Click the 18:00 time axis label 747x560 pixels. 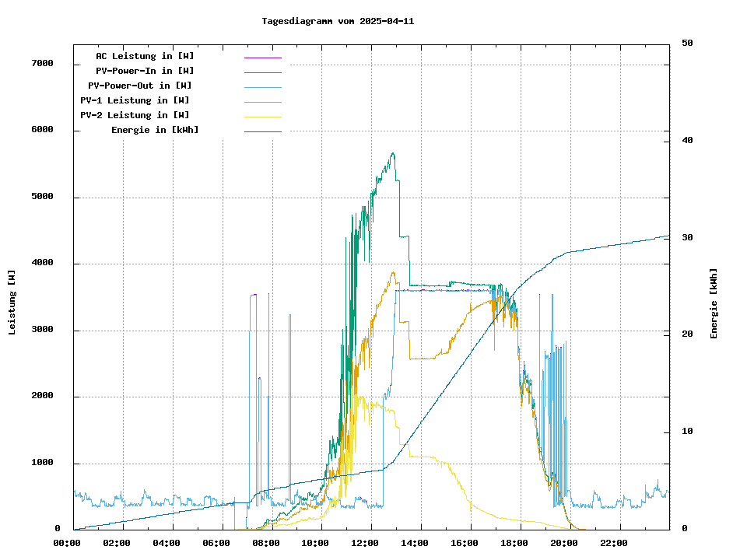click(x=515, y=543)
